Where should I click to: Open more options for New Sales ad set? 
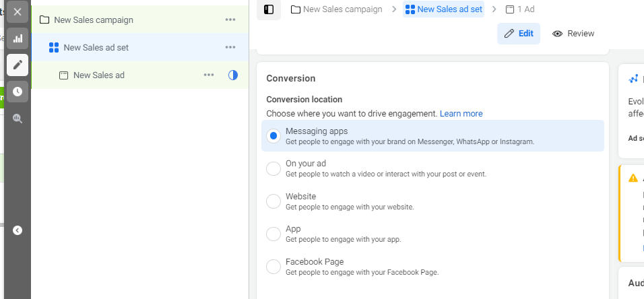click(230, 47)
